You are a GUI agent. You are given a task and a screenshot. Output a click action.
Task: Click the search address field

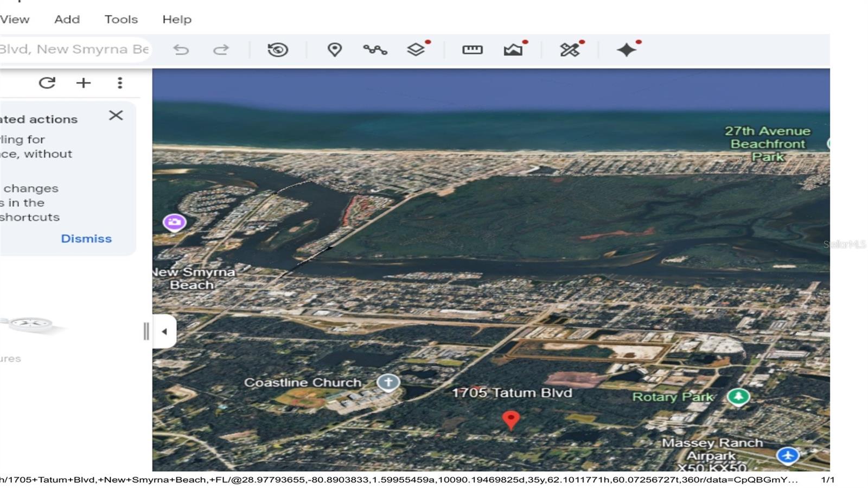pyautogui.click(x=73, y=49)
